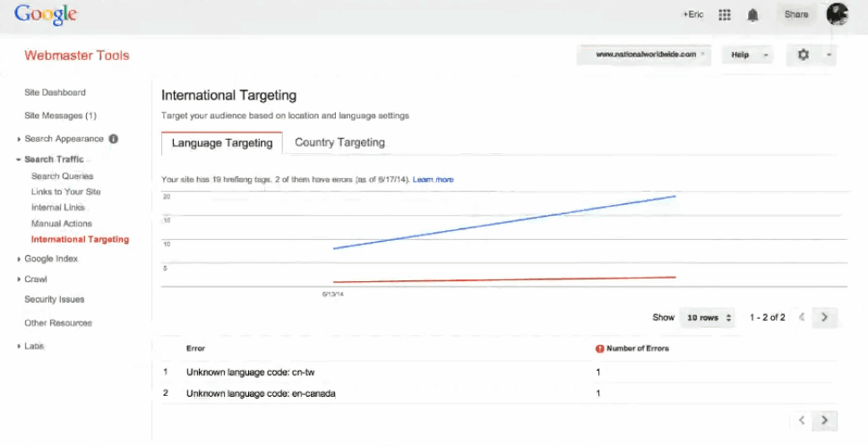The width and height of the screenshot is (868, 446).
Task: Select the Language Targeting tab
Action: click(222, 142)
